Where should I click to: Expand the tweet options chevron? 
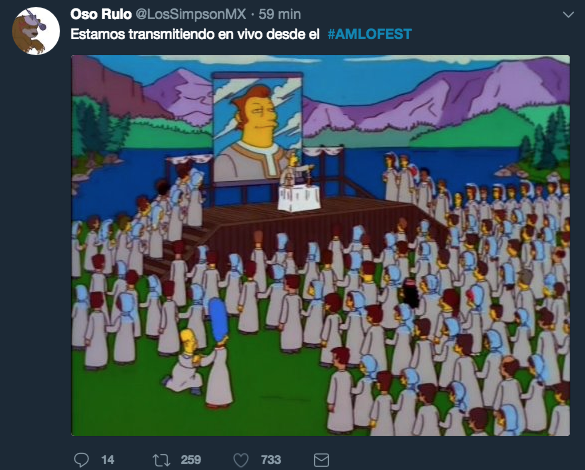[568, 15]
